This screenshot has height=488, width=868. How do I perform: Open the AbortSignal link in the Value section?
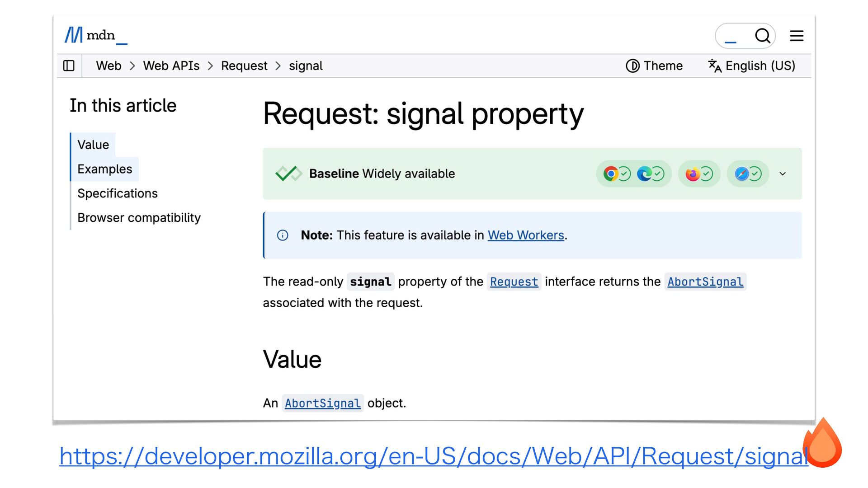(x=323, y=403)
